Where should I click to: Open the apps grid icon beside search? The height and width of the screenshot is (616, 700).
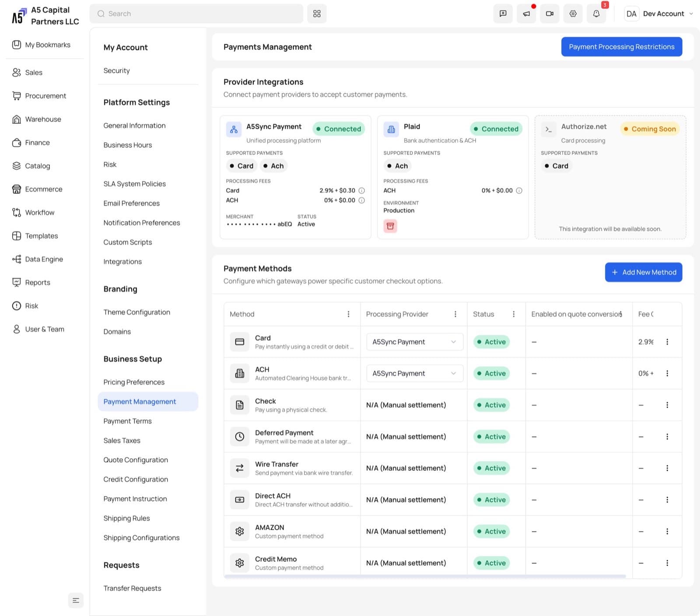(x=317, y=14)
